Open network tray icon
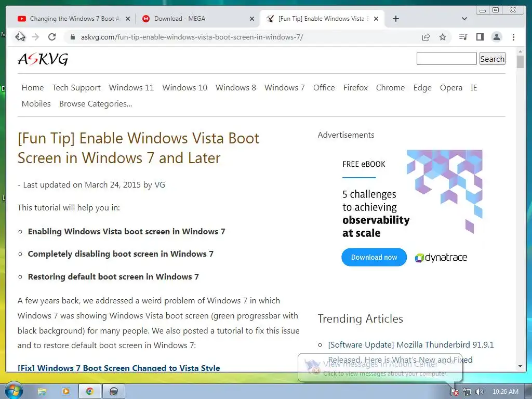The height and width of the screenshot is (399, 532). click(467, 392)
